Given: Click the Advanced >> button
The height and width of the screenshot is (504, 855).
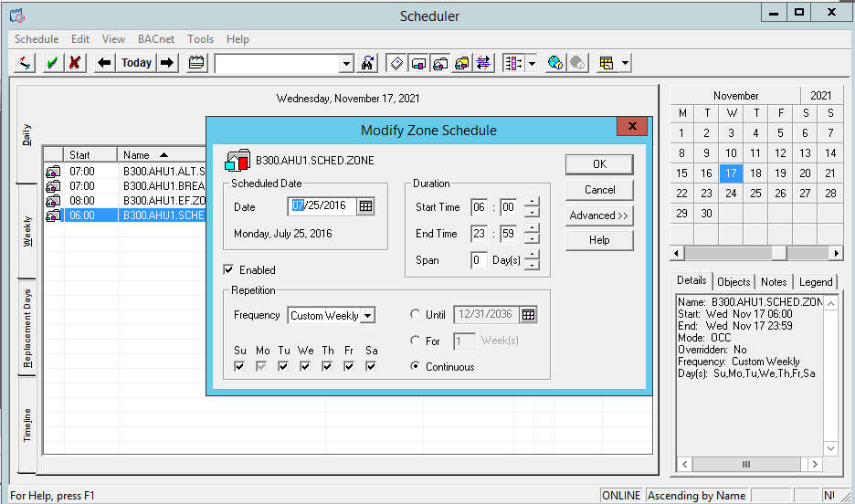Looking at the screenshot, I should (599, 215).
